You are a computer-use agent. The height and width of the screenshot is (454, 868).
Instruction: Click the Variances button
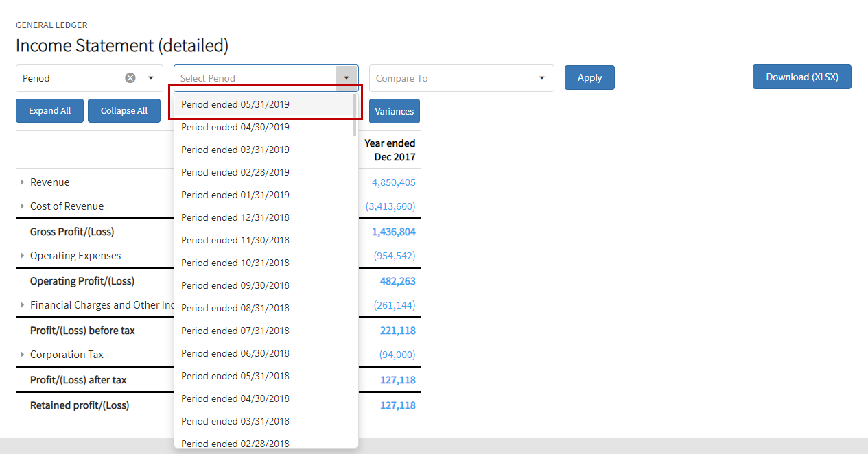[x=395, y=111]
